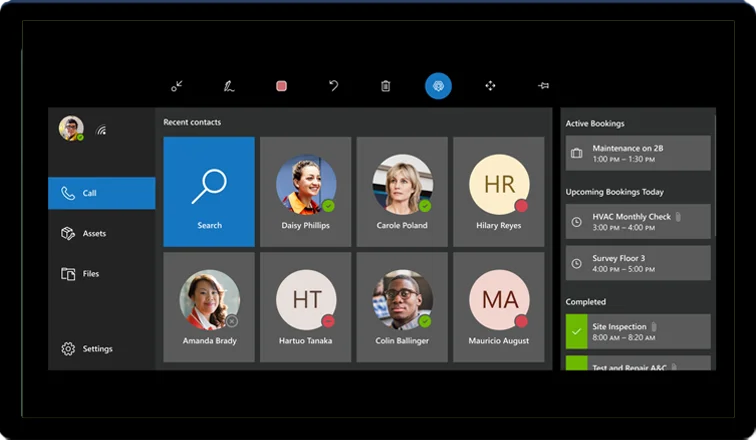
Task: Click the Files document icon
Action: point(68,274)
